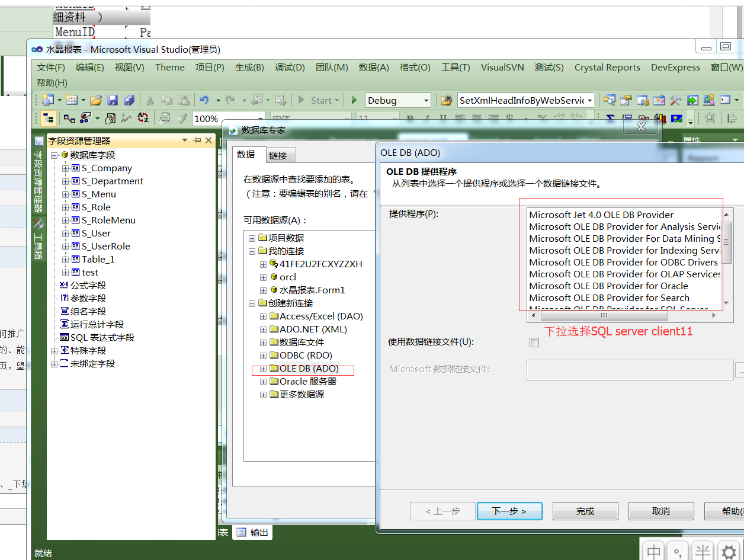Open the DevExpress menu
Viewport: 744px width, 560px height.
675,68
